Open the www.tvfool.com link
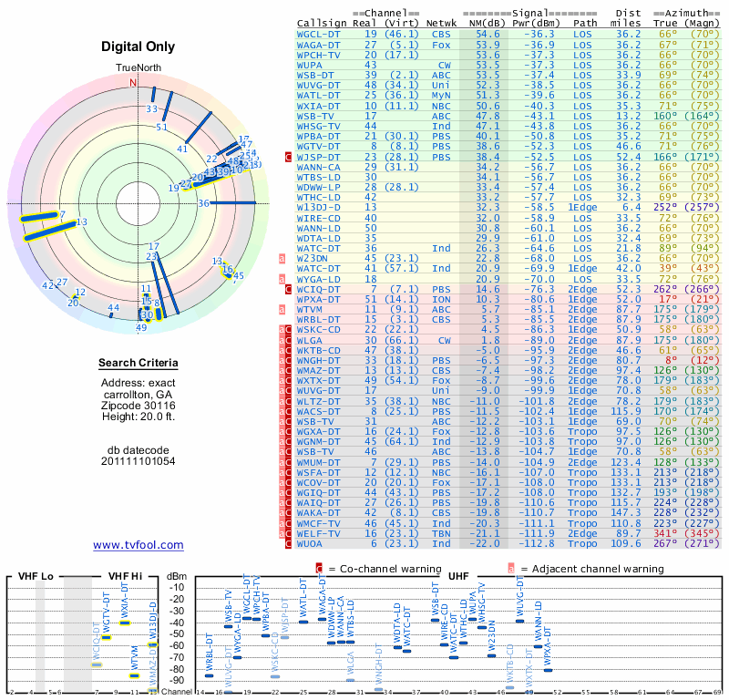Screen dimensions: 729x700 point(139,545)
